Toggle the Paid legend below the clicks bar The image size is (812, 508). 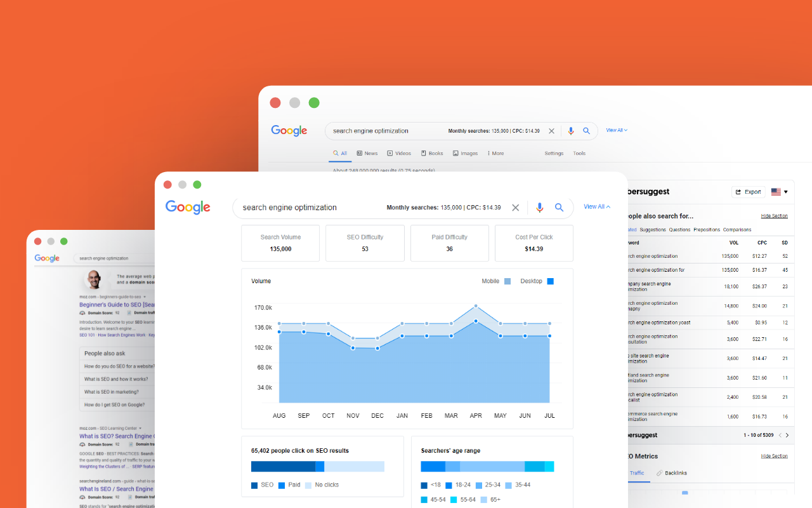[x=289, y=485]
